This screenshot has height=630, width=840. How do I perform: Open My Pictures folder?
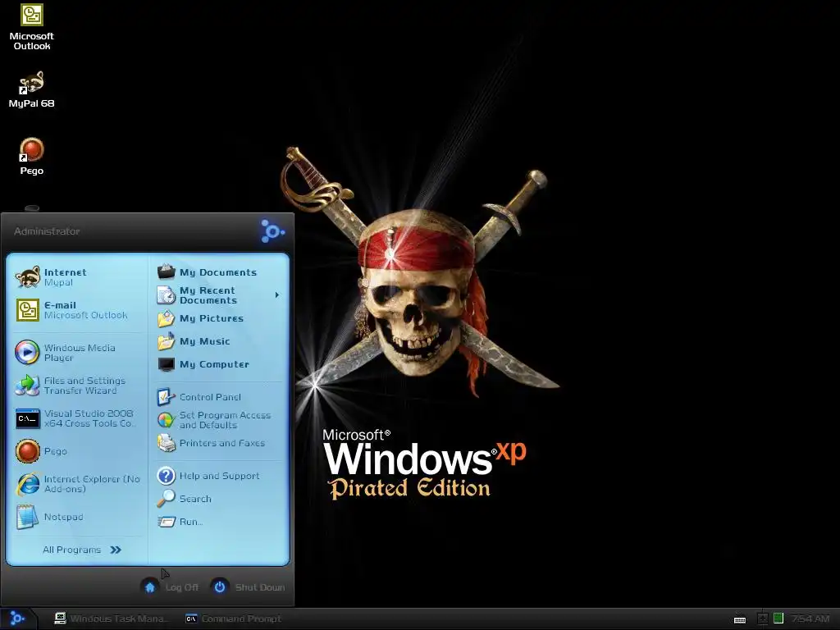click(218, 318)
